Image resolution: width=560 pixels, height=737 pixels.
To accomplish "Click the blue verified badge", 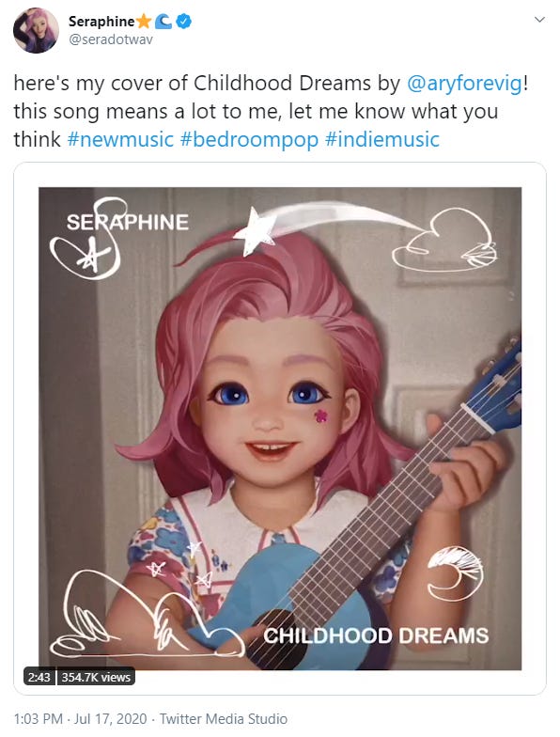I will pos(184,21).
